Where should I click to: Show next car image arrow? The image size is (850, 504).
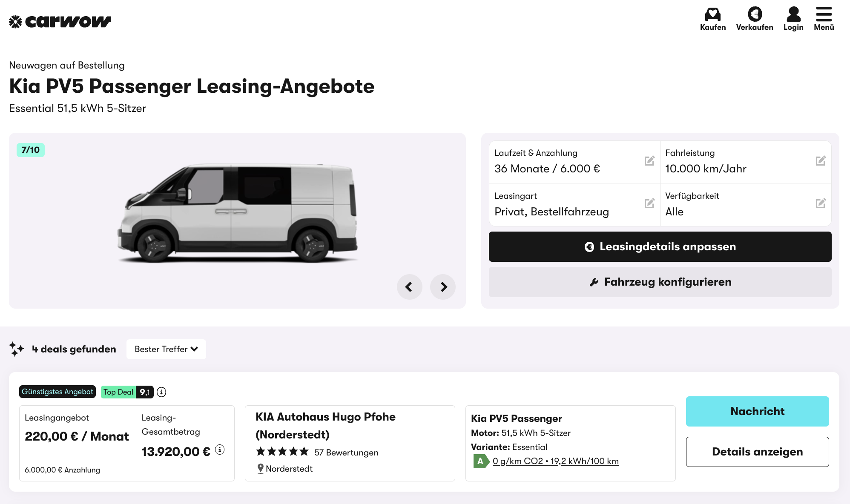(443, 287)
